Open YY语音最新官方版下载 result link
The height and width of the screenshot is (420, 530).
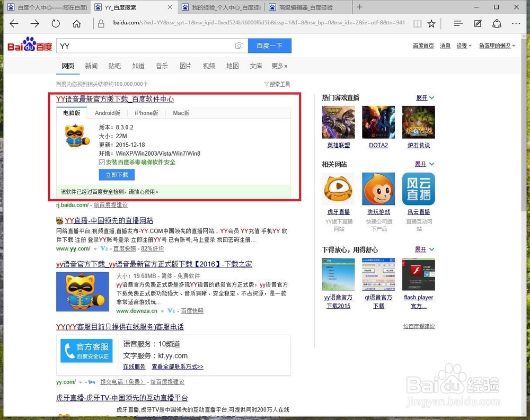click(x=115, y=99)
